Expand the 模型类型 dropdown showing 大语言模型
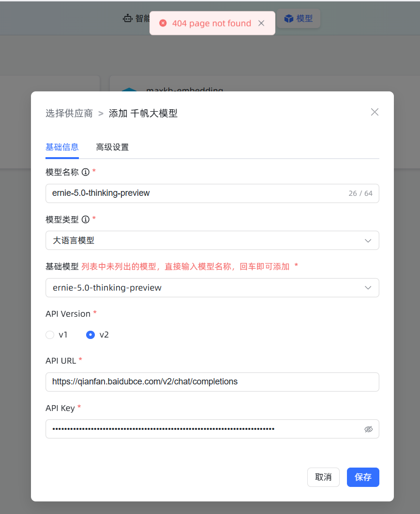420x514 pixels. point(212,240)
